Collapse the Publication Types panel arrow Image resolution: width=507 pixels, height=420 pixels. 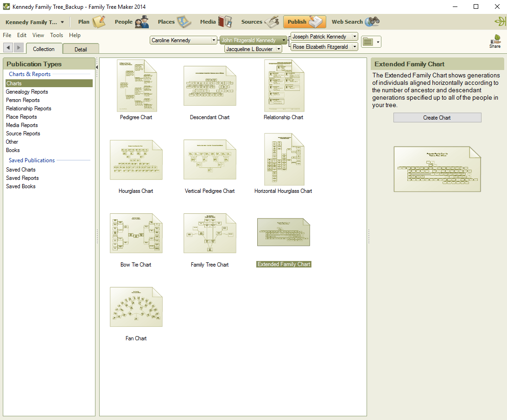tap(97, 67)
